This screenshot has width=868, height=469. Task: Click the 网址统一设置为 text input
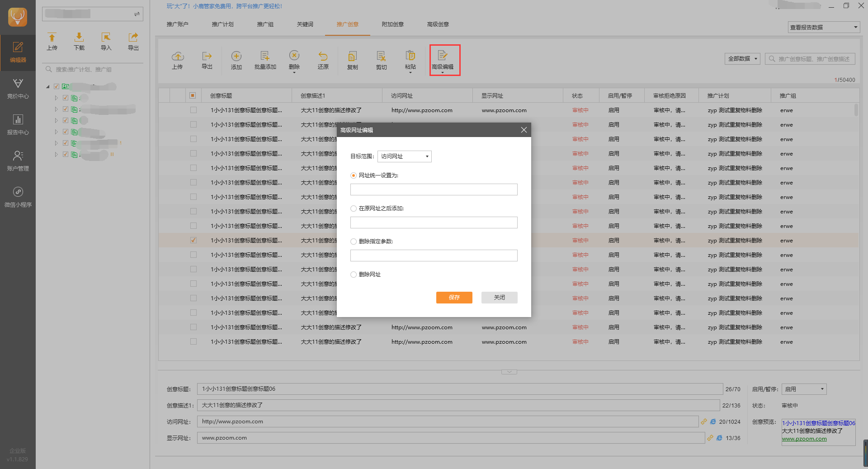(x=434, y=189)
